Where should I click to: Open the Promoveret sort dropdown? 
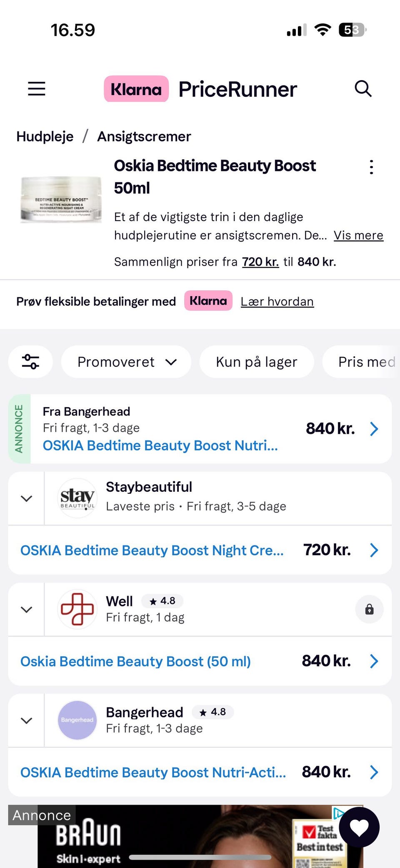(126, 362)
